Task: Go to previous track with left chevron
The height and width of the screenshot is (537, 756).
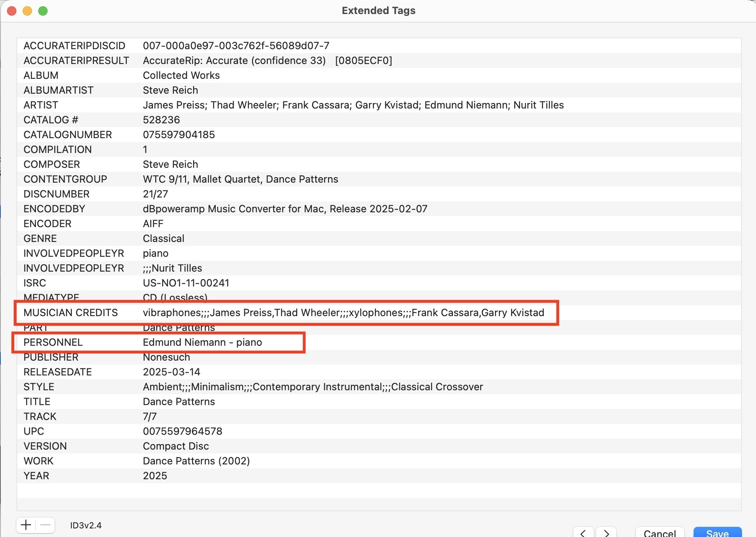Action: 583,533
